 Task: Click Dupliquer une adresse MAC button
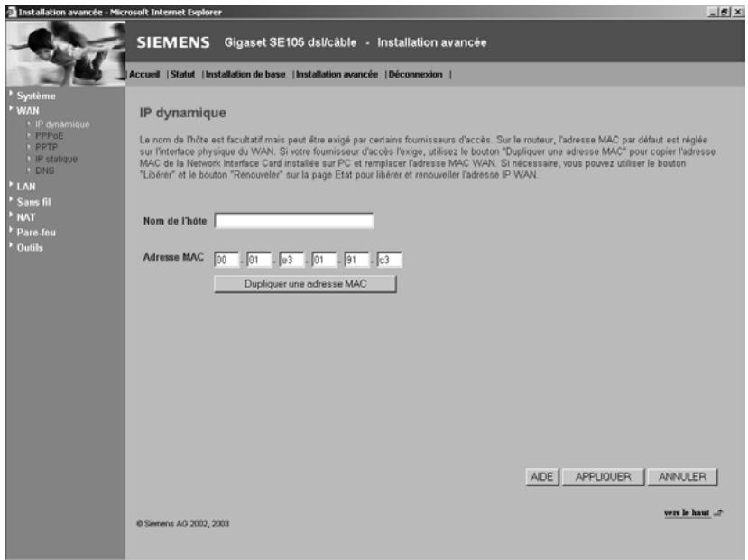[x=305, y=284]
